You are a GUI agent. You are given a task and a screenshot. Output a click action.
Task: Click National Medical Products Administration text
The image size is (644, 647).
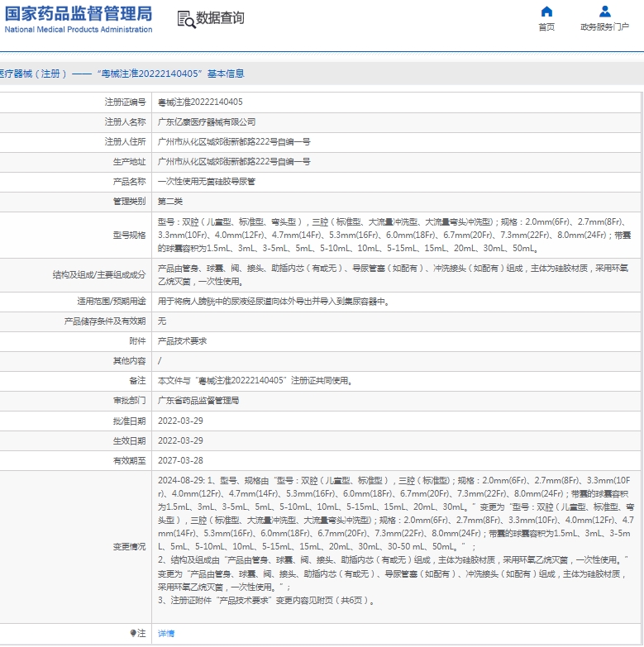(79, 29)
